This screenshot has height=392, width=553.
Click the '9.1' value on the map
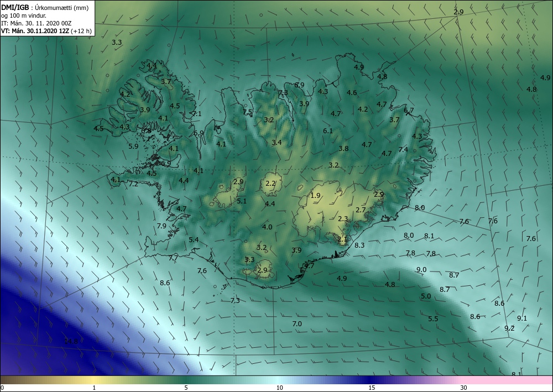click(x=522, y=318)
